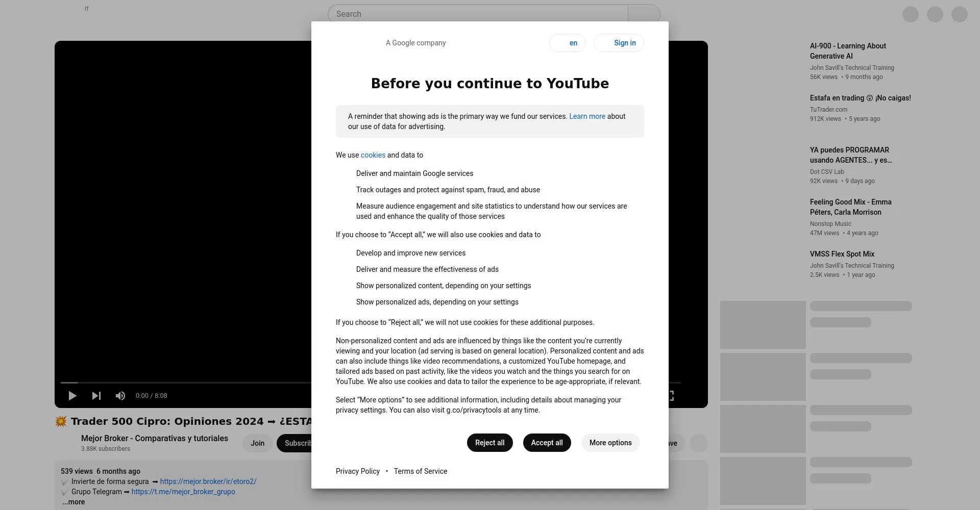
Task: Open 'VMSS Flex Spot Mix' video
Action: pyautogui.click(x=842, y=254)
